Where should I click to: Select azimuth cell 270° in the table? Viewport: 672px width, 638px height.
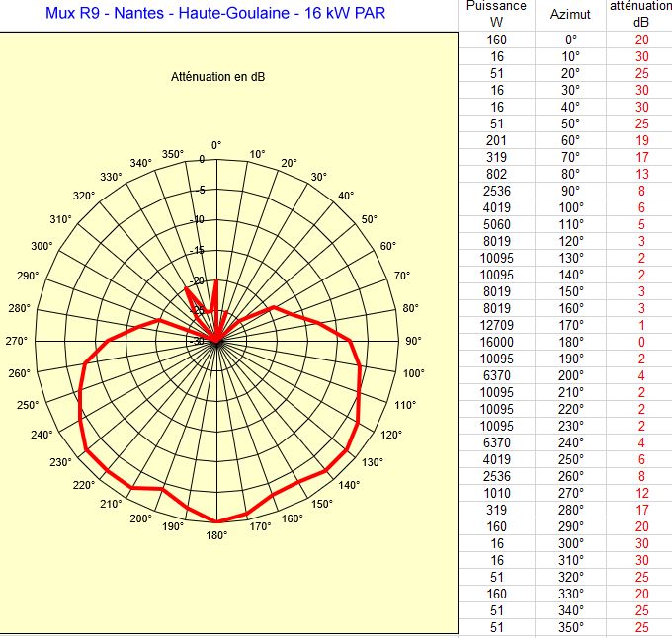pos(571,493)
